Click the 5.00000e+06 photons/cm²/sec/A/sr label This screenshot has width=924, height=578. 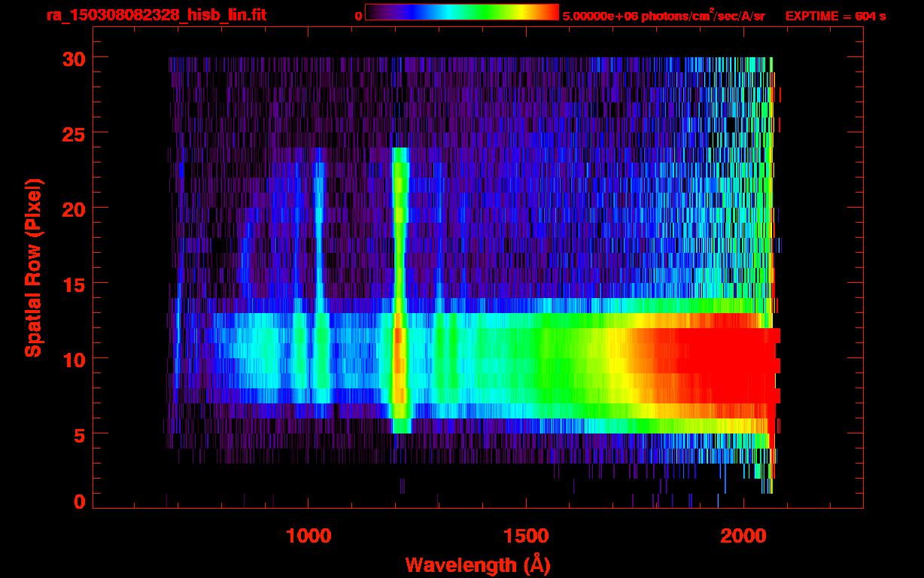pyautogui.click(x=664, y=15)
